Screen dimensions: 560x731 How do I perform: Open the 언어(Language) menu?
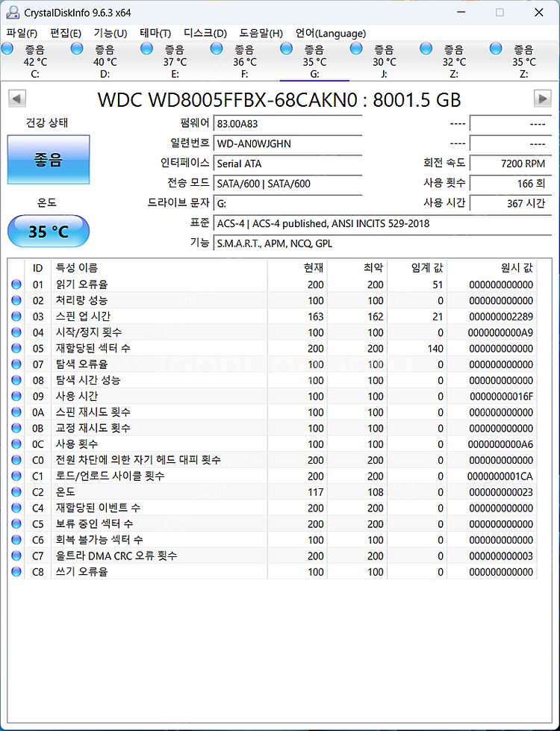pos(331,33)
